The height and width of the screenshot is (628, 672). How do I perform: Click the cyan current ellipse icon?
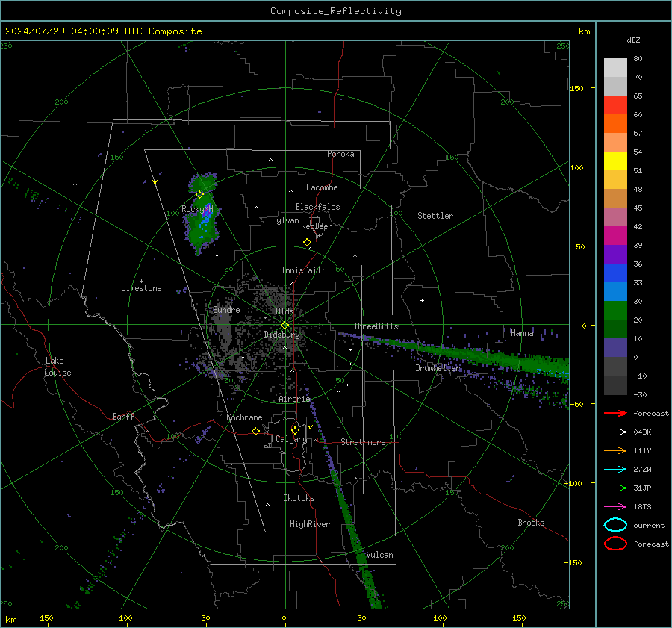615,525
